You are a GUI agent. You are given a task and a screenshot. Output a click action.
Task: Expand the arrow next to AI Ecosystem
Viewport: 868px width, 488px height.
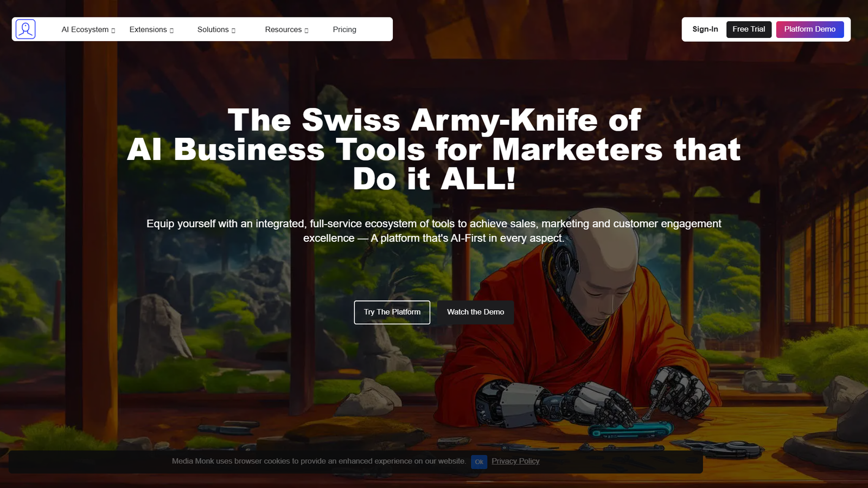click(113, 30)
